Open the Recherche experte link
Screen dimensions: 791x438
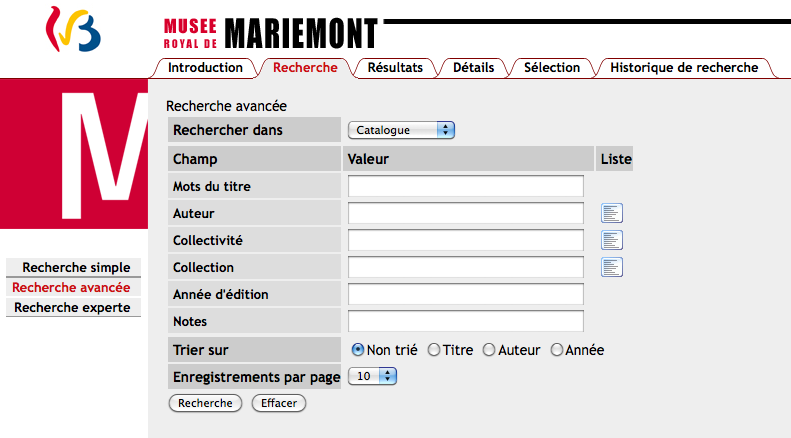(72, 307)
